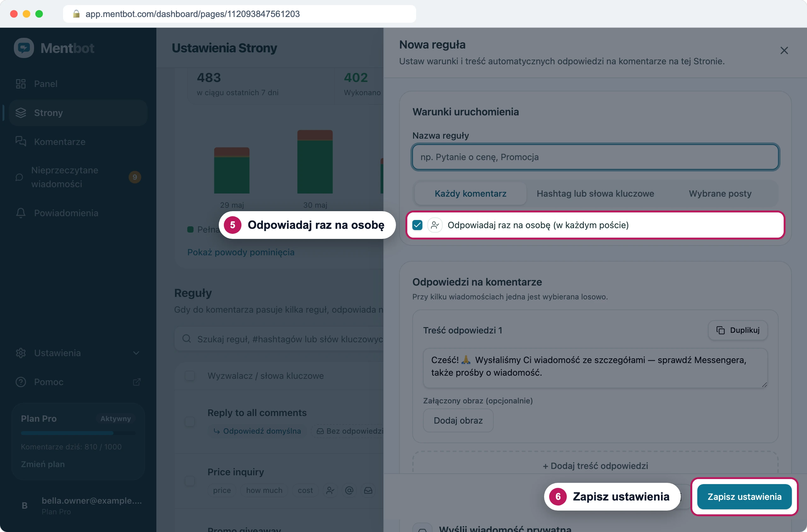Click the Treść odpowiedzi 1 text area
This screenshot has width=807, height=532.
pos(595,368)
